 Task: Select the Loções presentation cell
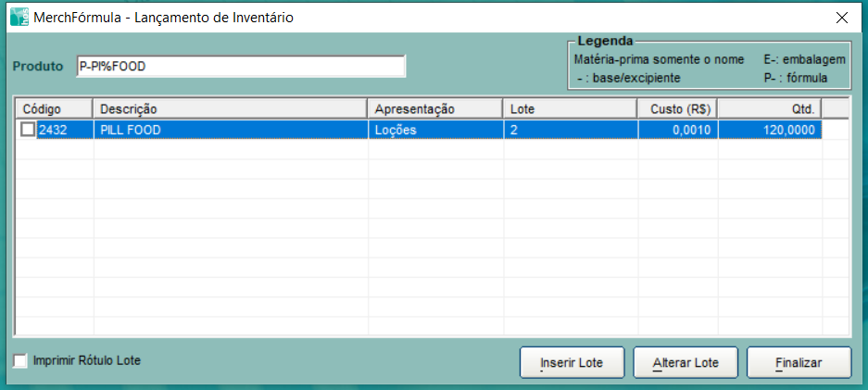click(x=435, y=131)
